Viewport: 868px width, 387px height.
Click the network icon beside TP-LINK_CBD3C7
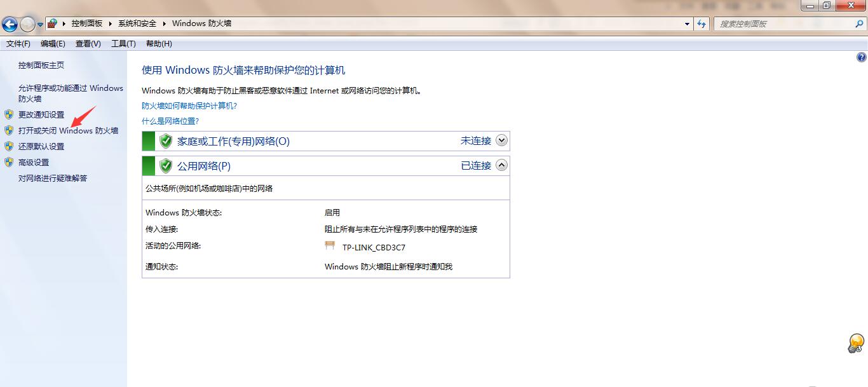330,247
